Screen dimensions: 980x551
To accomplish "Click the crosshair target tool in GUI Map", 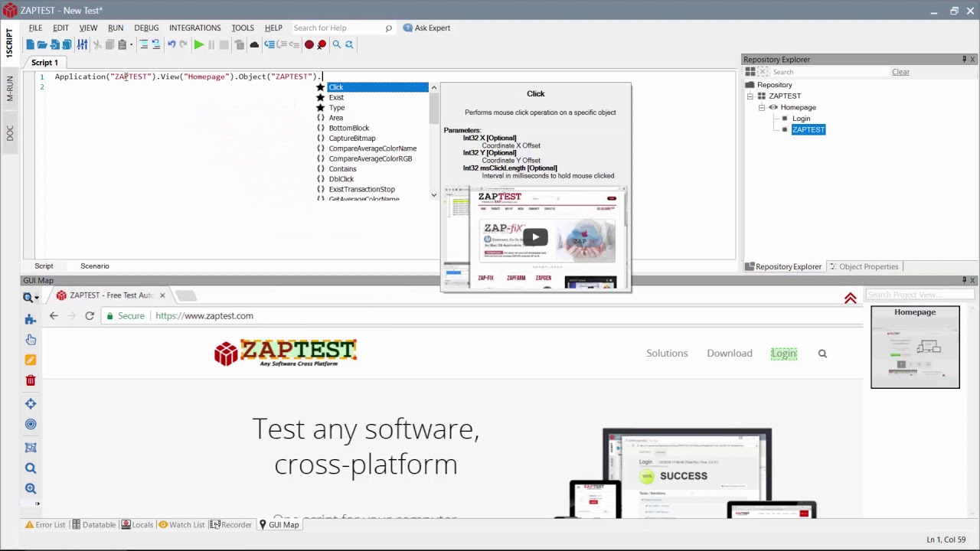I will click(31, 403).
